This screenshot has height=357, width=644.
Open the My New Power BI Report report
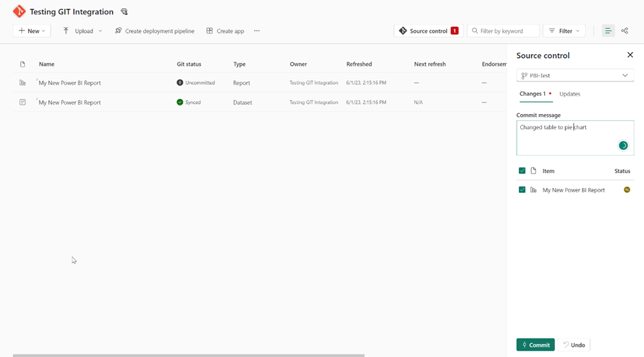pos(69,83)
